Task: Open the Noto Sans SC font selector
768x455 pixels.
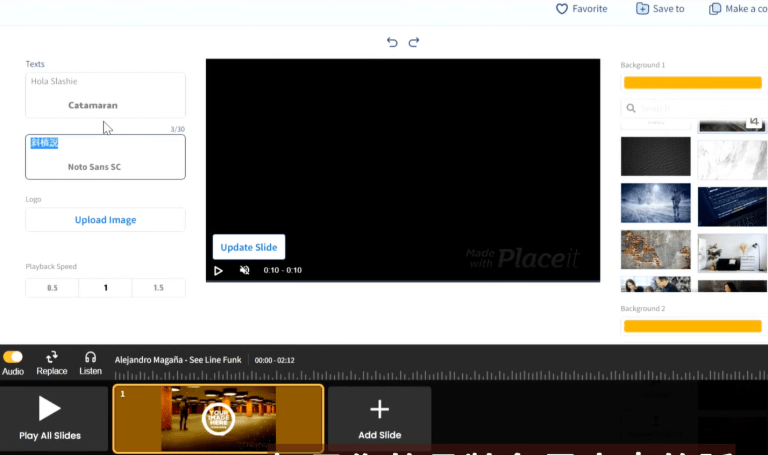Action: (95, 167)
